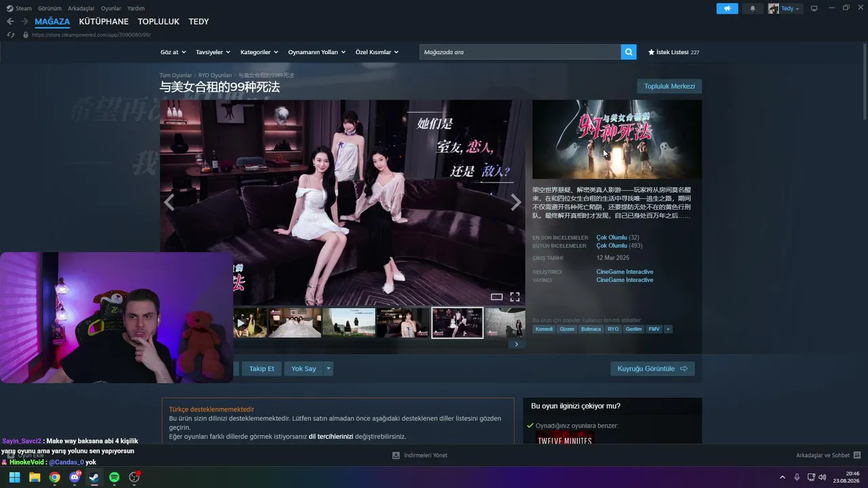868x488 pixels.
Task: Open the Tedy account dropdown
Action: [x=785, y=9]
